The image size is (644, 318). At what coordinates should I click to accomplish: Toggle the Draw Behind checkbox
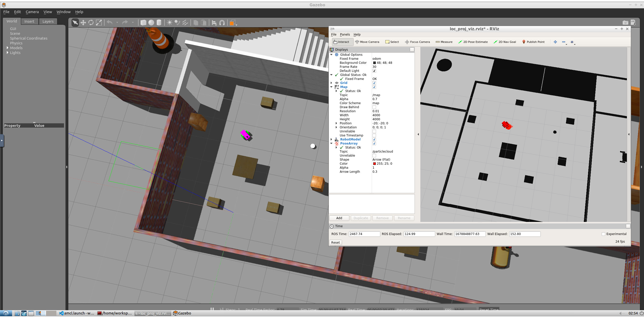(x=374, y=107)
